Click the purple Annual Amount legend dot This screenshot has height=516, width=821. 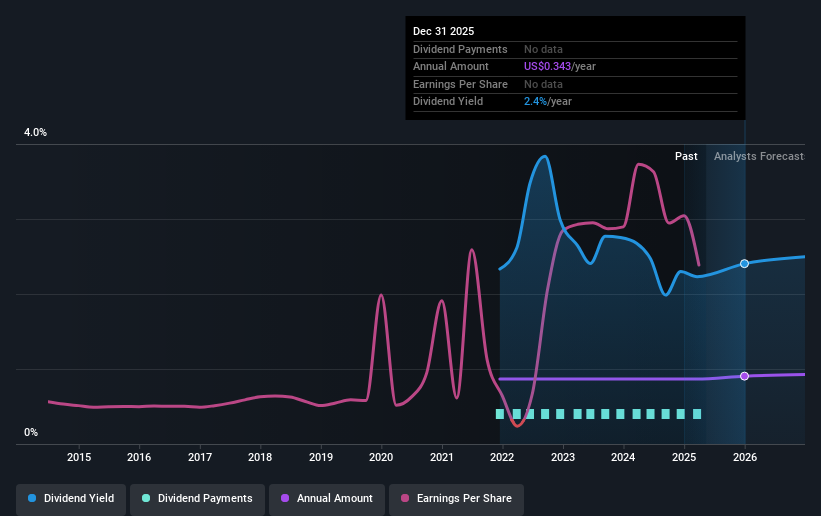[x=285, y=498]
